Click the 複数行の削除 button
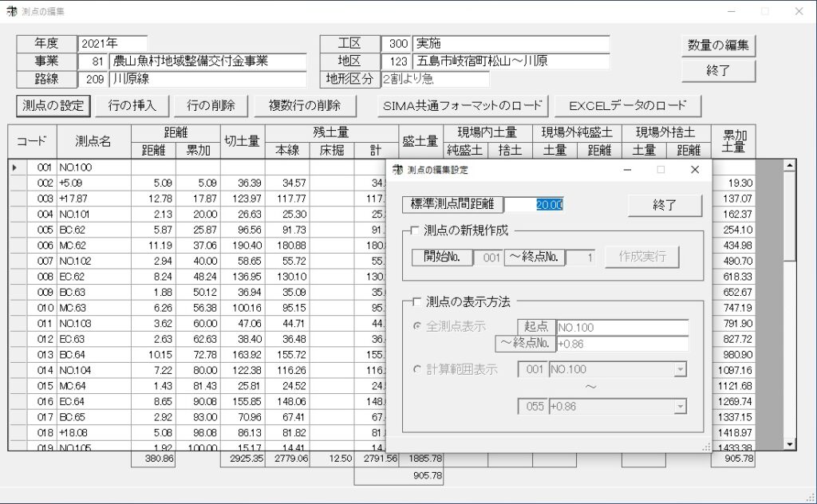 [305, 106]
